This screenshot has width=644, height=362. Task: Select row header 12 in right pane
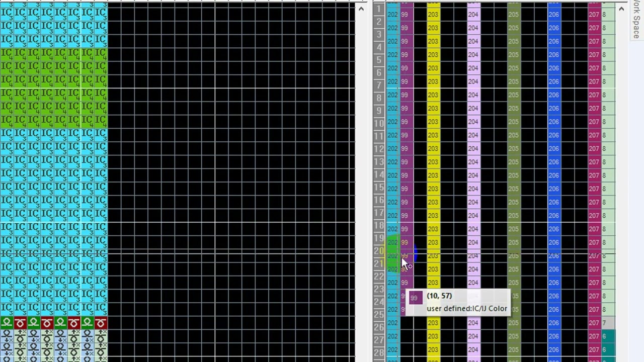(x=379, y=149)
